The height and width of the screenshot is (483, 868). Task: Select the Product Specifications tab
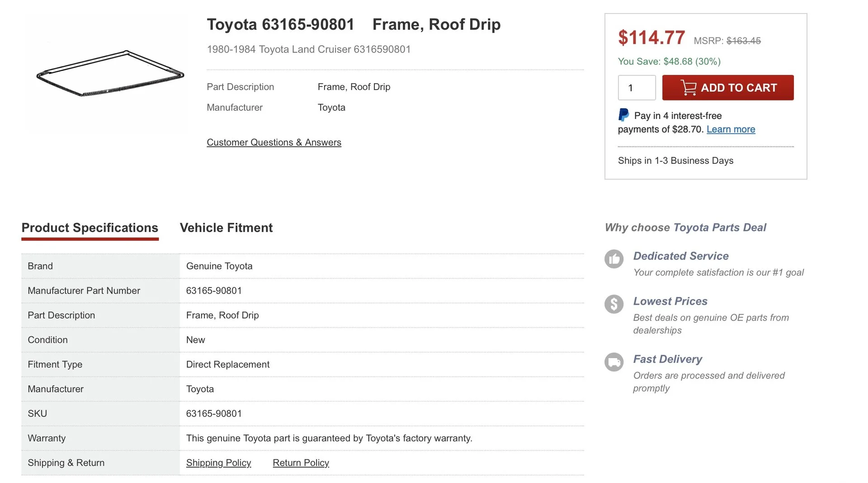pyautogui.click(x=90, y=228)
